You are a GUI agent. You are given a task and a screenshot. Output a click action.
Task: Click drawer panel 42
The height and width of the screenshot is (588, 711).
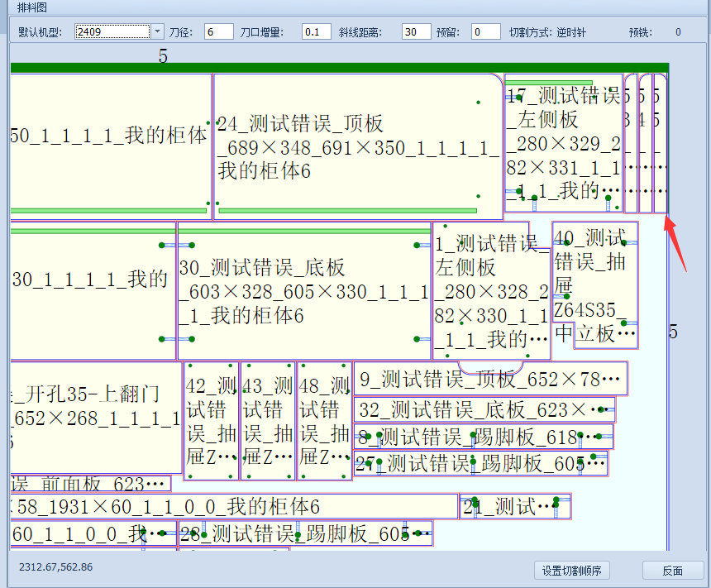tap(211, 420)
